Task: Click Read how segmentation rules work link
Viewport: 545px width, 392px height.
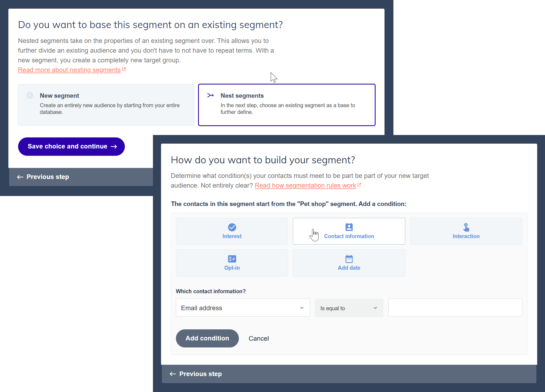Action: click(307, 185)
